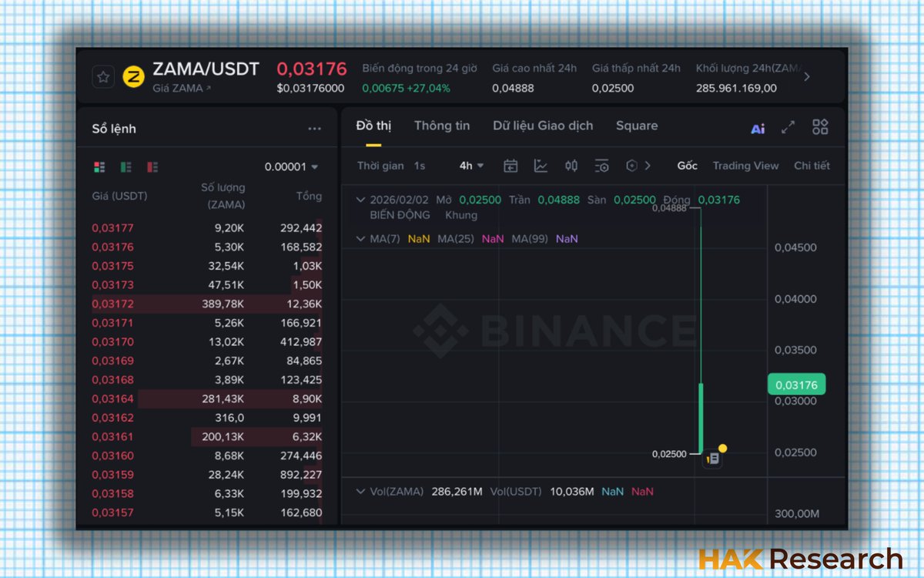Select the 1s interval
The image size is (924, 578).
tap(420, 166)
